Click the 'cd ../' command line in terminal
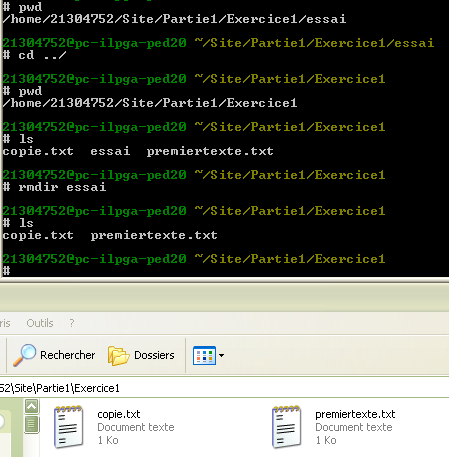The height and width of the screenshot is (457, 449). point(35,55)
